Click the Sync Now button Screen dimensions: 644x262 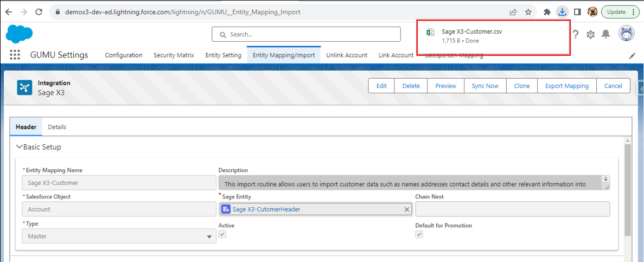[485, 86]
